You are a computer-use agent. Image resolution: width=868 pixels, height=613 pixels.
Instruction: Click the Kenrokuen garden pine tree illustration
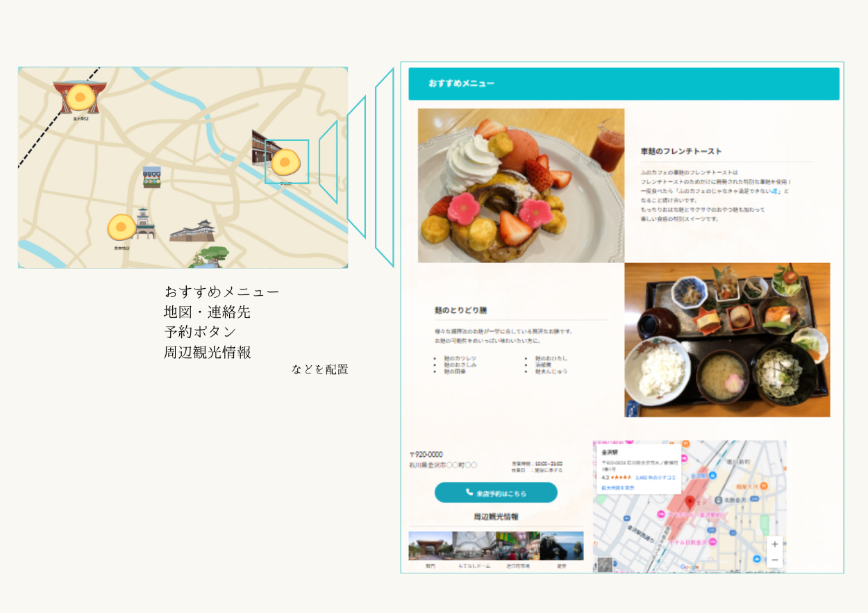click(x=208, y=257)
